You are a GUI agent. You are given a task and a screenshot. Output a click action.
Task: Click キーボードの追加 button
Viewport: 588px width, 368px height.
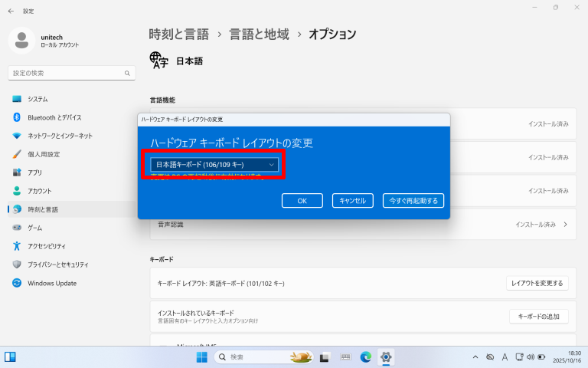(539, 317)
